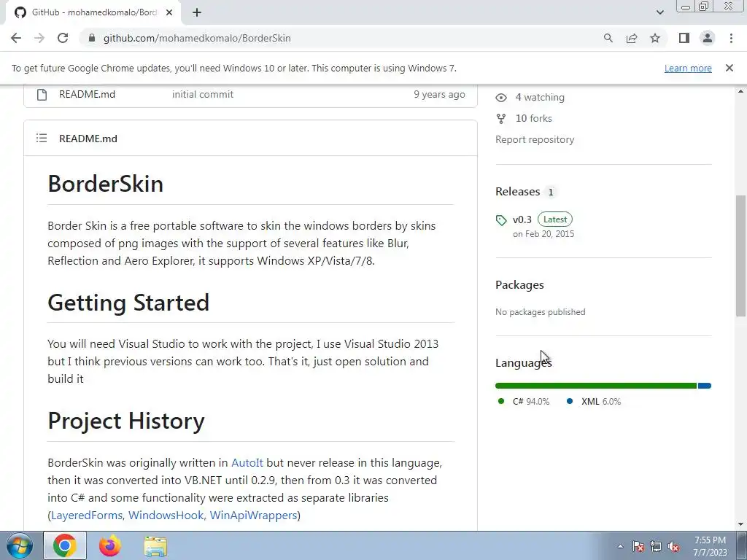Open the address bar search zoom icon

(x=608, y=38)
